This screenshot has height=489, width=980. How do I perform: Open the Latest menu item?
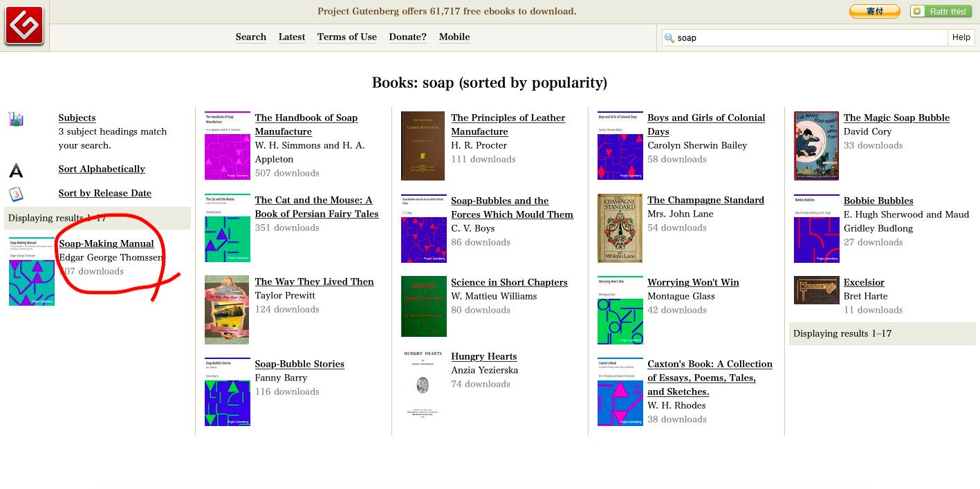pyautogui.click(x=292, y=37)
